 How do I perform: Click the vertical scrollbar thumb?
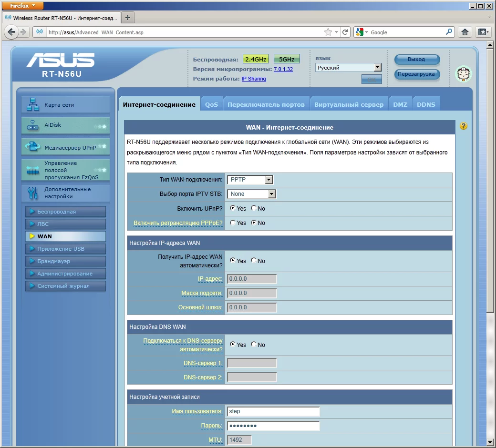point(490,180)
